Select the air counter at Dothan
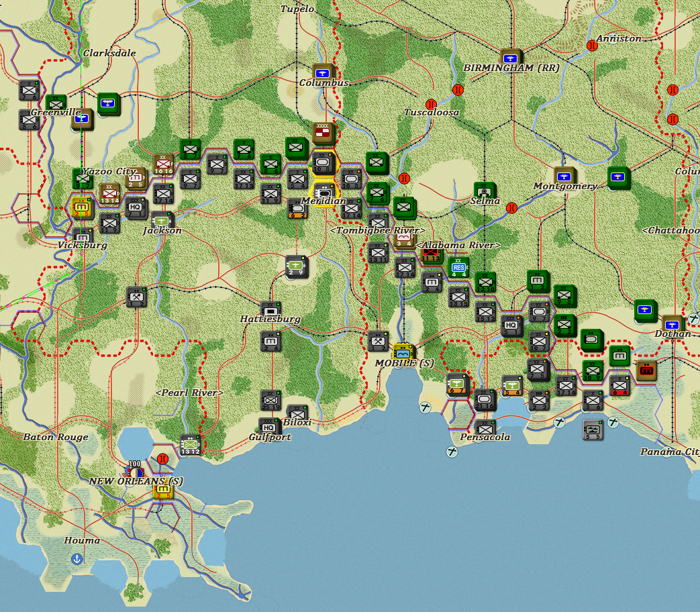The height and width of the screenshot is (612, 700). point(671,325)
